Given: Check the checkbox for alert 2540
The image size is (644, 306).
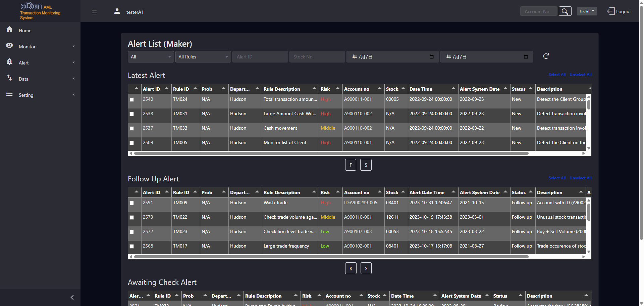Looking at the screenshot, I should click(131, 100).
